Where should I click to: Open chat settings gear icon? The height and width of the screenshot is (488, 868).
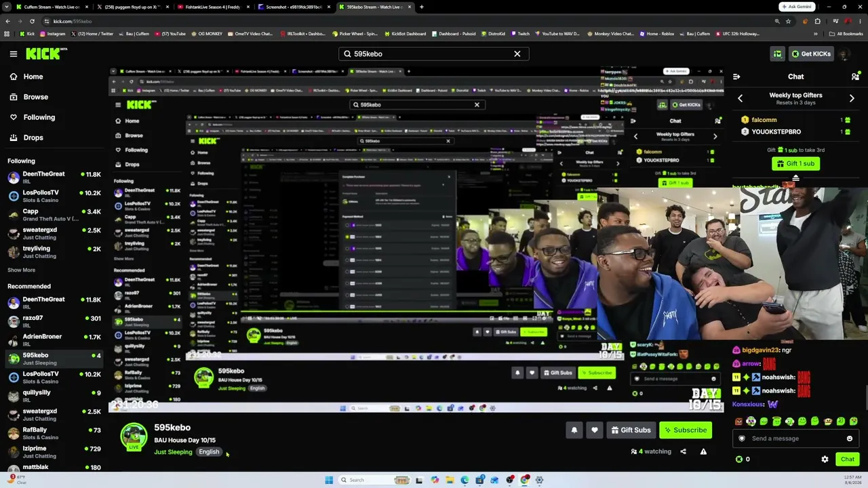825,460
